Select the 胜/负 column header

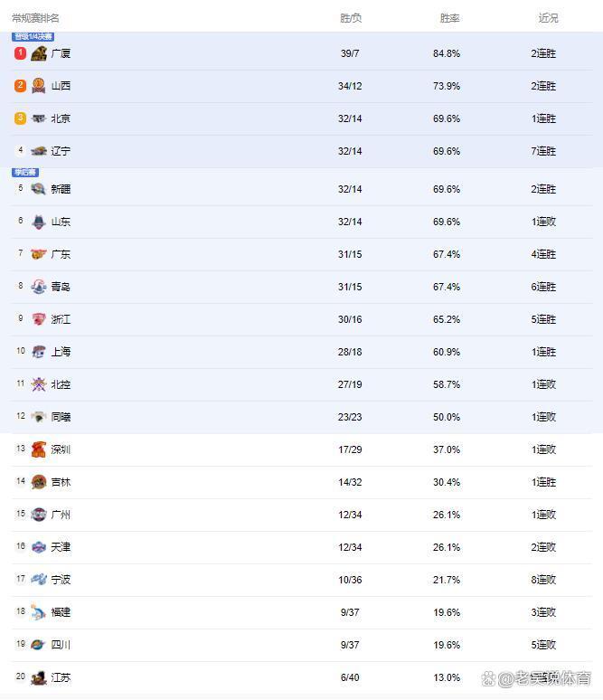[x=351, y=18]
